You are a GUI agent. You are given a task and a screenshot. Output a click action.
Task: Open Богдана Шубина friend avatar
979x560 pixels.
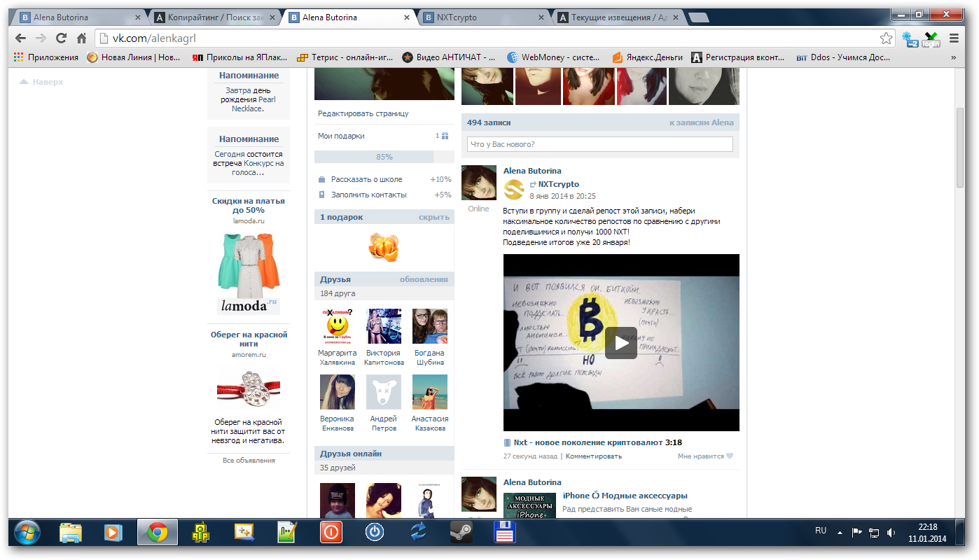pyautogui.click(x=430, y=325)
